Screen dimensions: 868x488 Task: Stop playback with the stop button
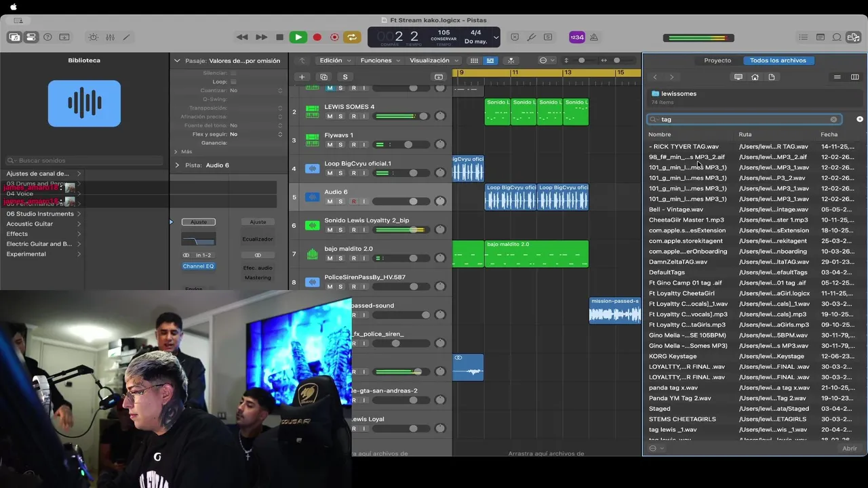[279, 37]
